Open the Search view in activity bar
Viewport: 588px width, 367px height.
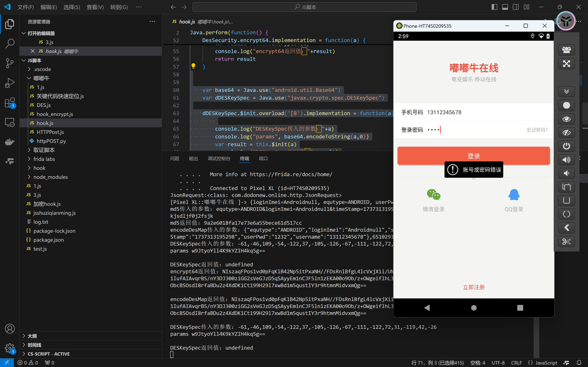pyautogui.click(x=10, y=44)
